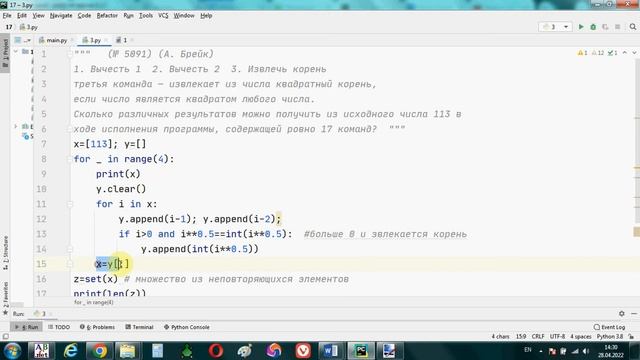Run with coverage icon in toolbar
The height and width of the screenshot is (360, 640).
pos(605,27)
